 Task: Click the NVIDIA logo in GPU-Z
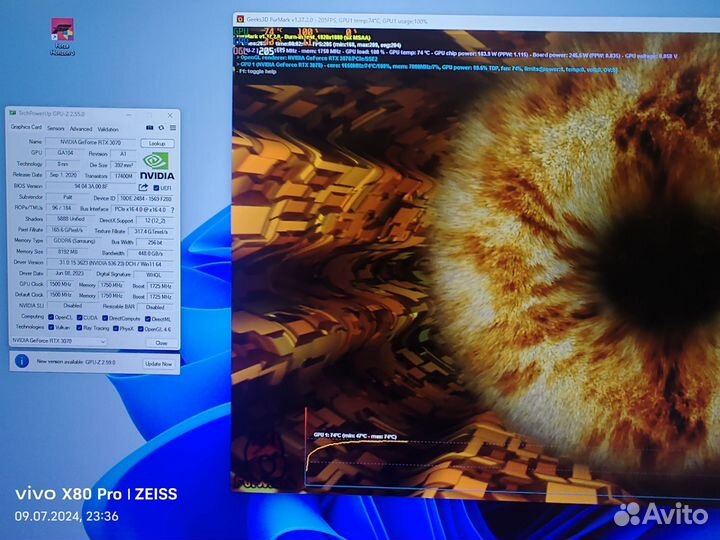tap(157, 166)
